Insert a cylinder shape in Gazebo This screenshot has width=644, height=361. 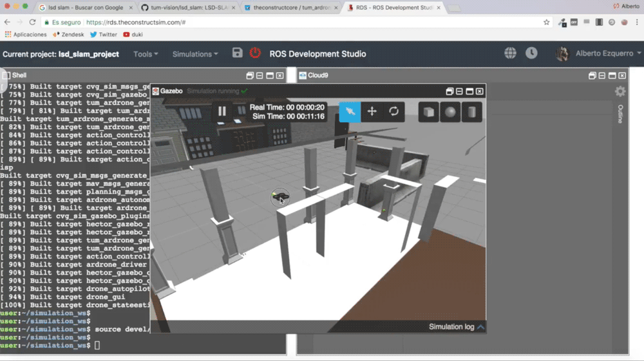point(471,112)
